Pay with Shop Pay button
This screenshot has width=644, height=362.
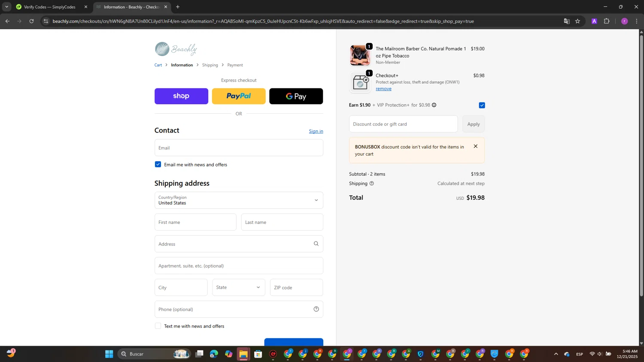pos(181,96)
